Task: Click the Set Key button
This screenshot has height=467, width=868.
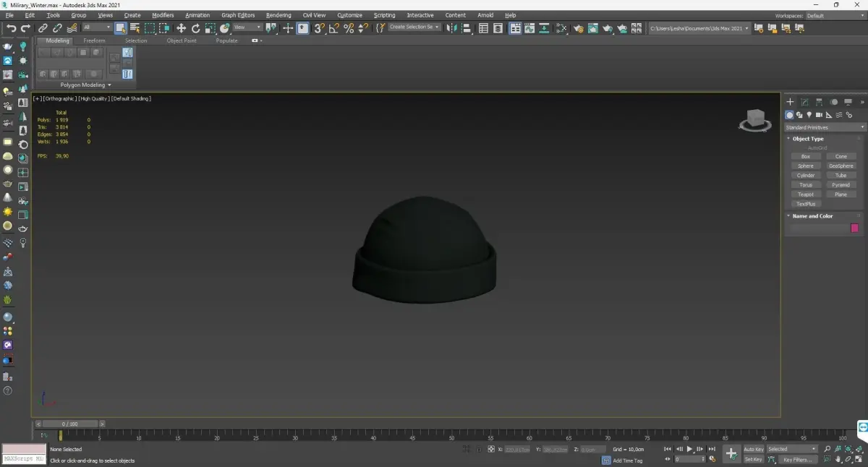Action: 754,459
